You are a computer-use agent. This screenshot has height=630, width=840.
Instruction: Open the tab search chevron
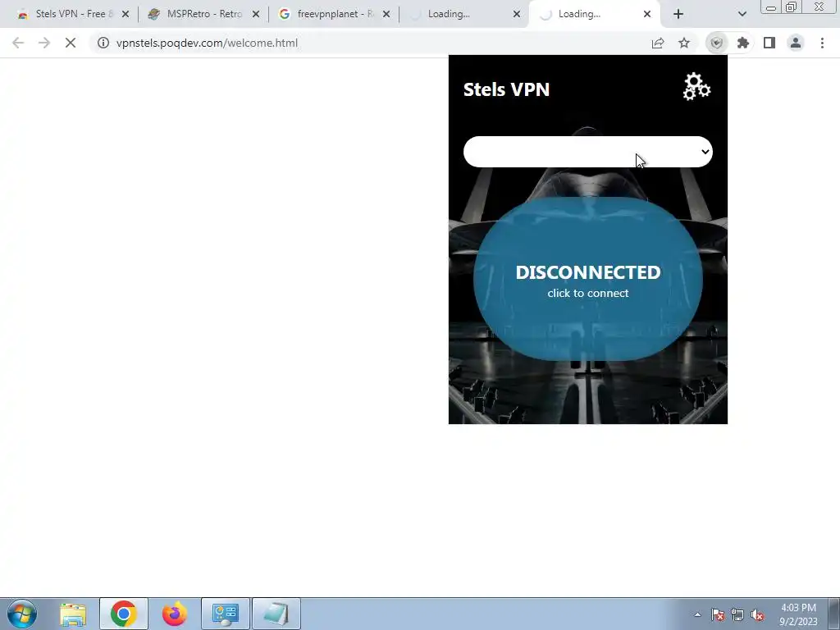point(742,15)
